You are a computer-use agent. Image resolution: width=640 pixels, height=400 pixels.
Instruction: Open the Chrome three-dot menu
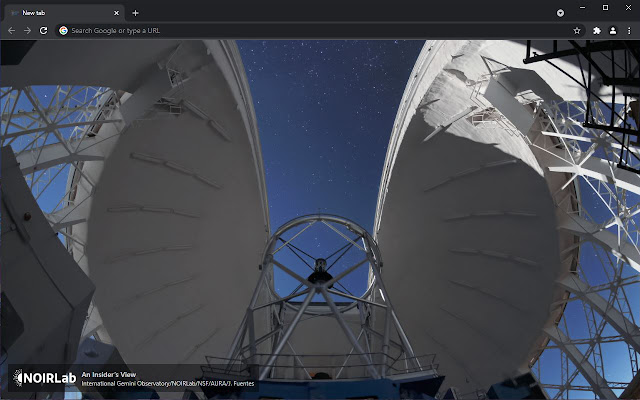point(628,31)
